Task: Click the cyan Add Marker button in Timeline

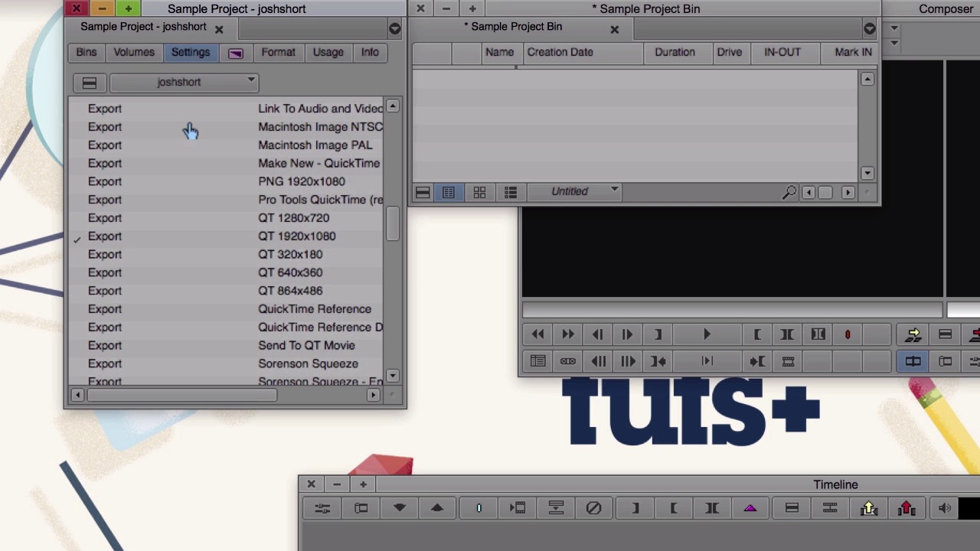Action: [479, 508]
